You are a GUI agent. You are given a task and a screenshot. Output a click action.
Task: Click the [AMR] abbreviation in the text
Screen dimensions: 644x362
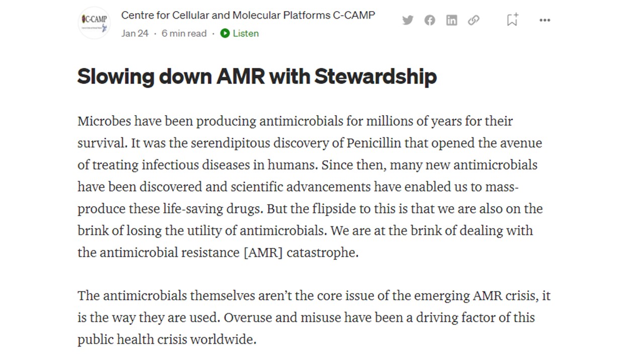pyautogui.click(x=263, y=252)
